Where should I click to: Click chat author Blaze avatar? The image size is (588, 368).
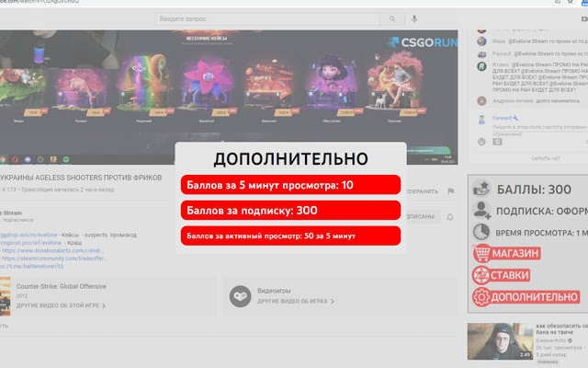pos(481,41)
